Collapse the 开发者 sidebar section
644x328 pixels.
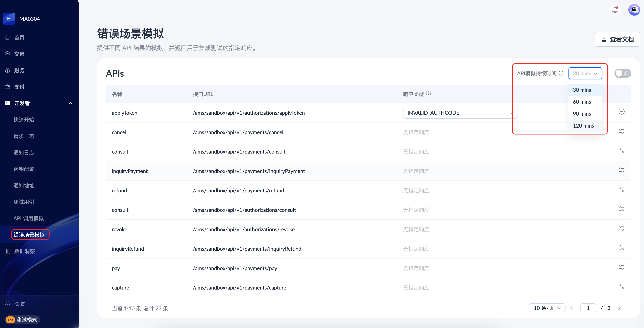click(x=70, y=103)
